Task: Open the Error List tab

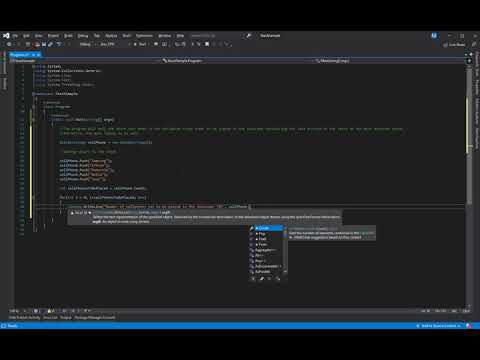Action: (x=50, y=318)
